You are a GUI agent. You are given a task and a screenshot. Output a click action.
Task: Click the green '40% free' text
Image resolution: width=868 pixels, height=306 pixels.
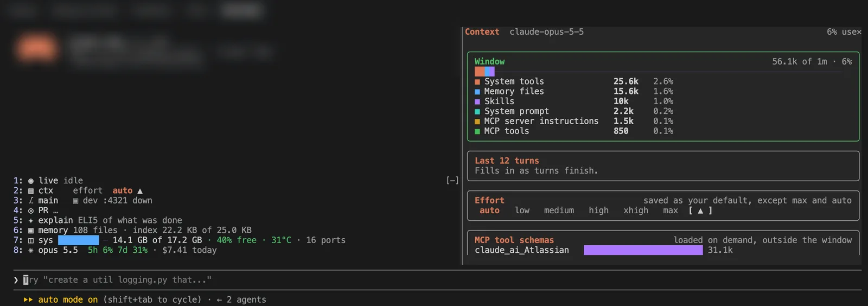pos(237,240)
